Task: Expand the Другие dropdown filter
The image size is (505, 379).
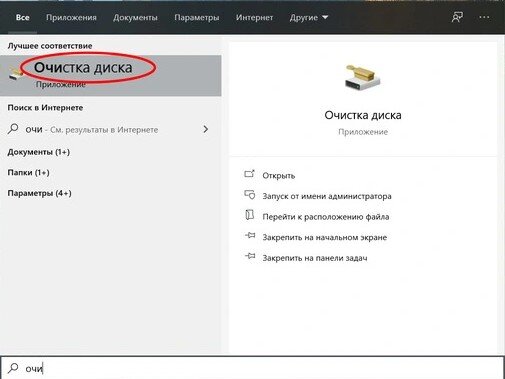Action: pos(309,17)
